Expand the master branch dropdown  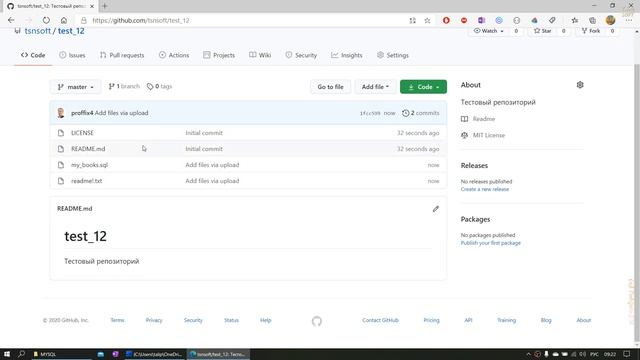76,87
